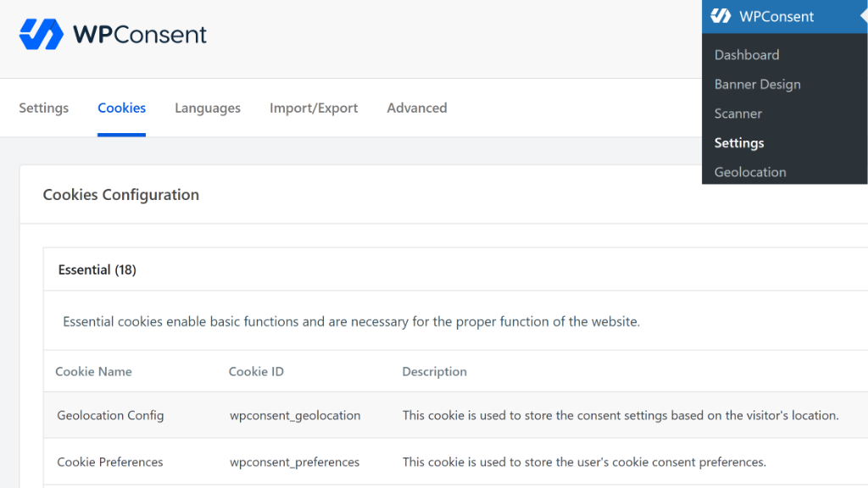Click the Cookie Name column header
The image size is (868, 488).
click(93, 371)
